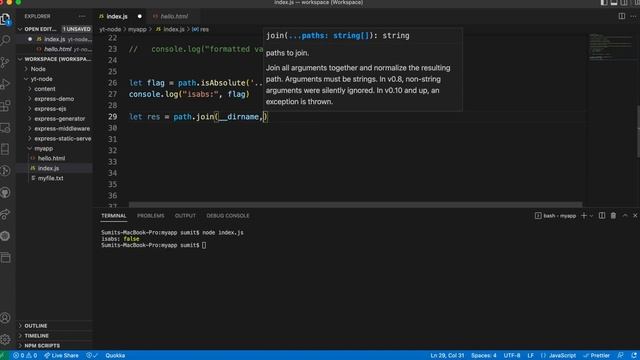Screen dimensions: 640x360
Task: Open notifications bell in status bar
Action: [x=634, y=356]
